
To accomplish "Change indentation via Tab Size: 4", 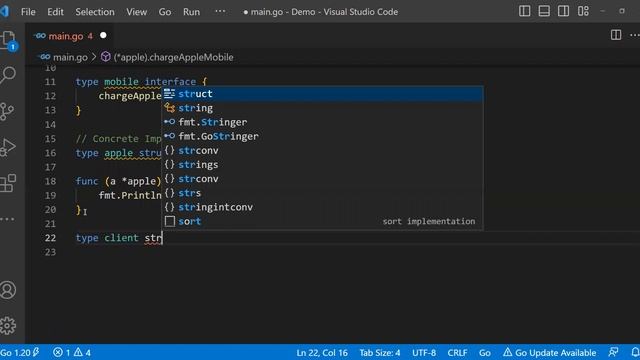I will [380, 352].
